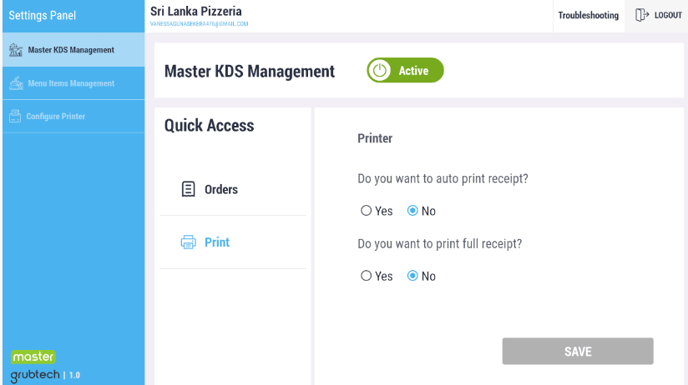Toggle the Active switch for Master KDS
Viewport: 688px width, 385px height.
click(x=405, y=70)
